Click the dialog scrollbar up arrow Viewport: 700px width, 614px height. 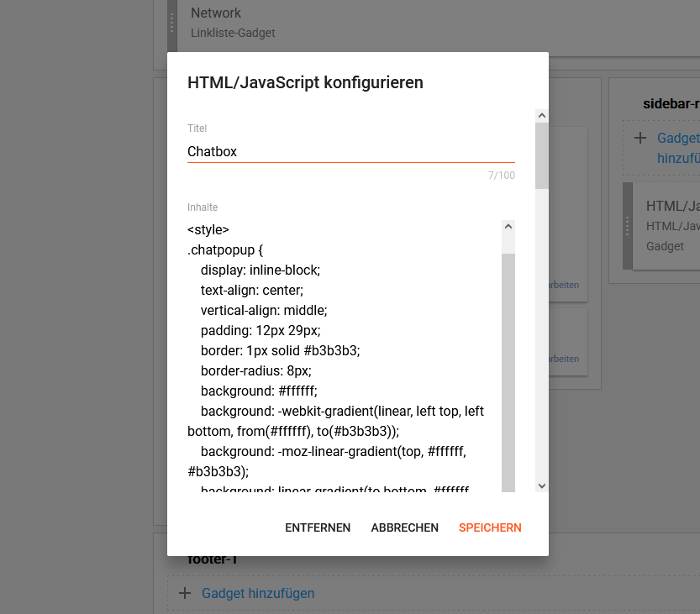click(x=541, y=117)
